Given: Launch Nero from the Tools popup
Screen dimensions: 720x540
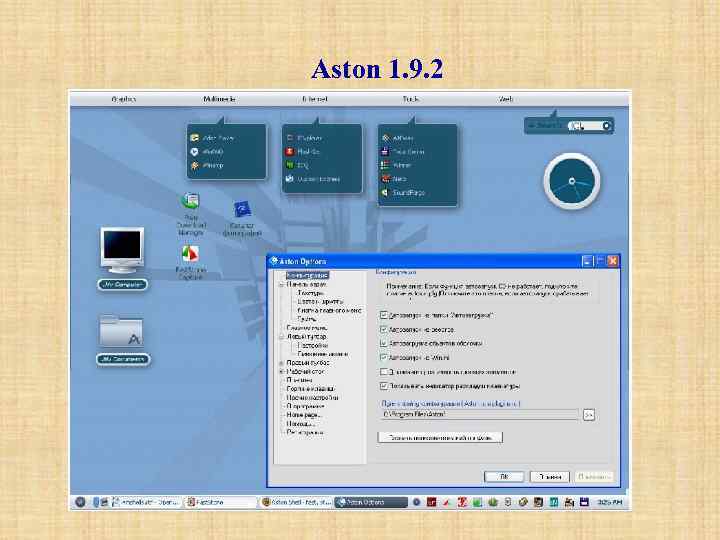Looking at the screenshot, I should (x=394, y=179).
